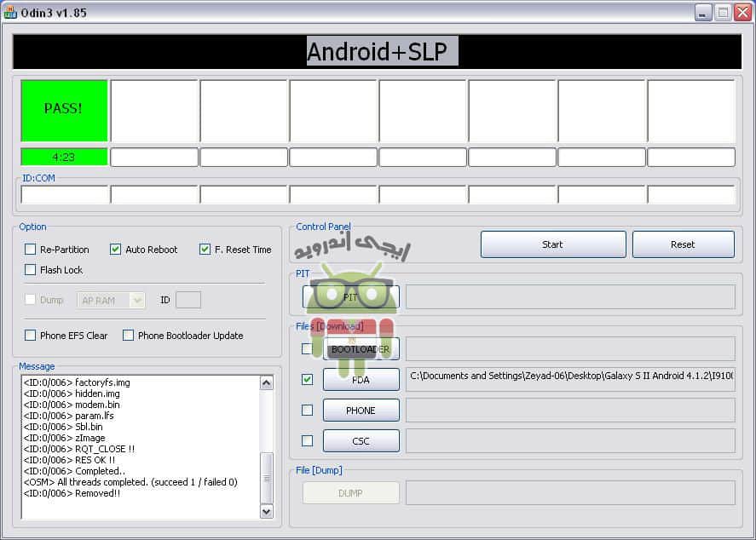Choose a file with the BOOTLOADER button
This screenshot has height=540, width=756.
click(x=361, y=348)
